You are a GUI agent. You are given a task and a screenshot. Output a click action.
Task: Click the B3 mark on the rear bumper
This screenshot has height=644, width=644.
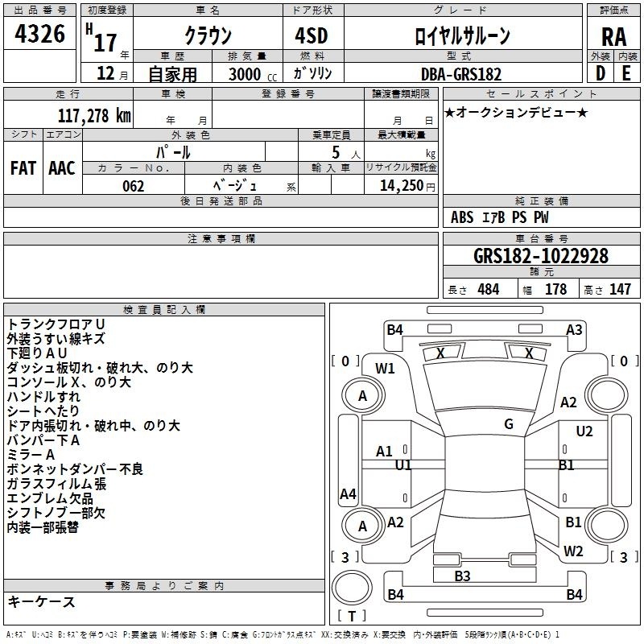[x=462, y=576]
